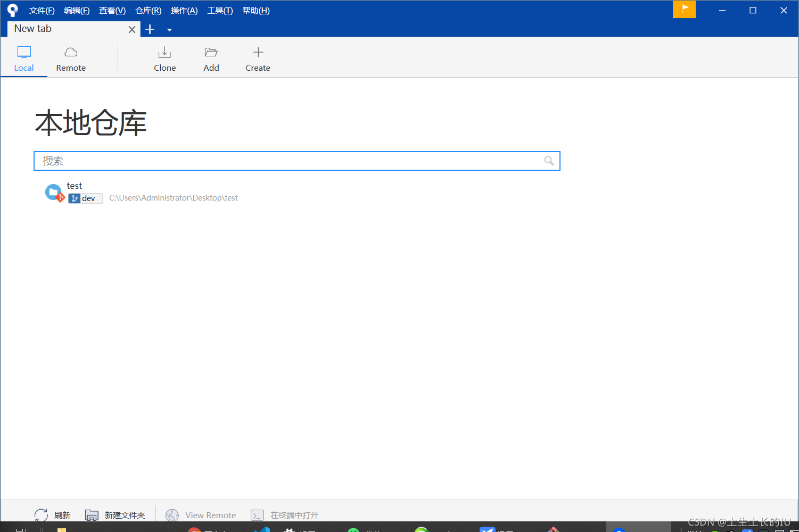
Task: Minimize the Sourcetree window
Action: tap(722, 10)
